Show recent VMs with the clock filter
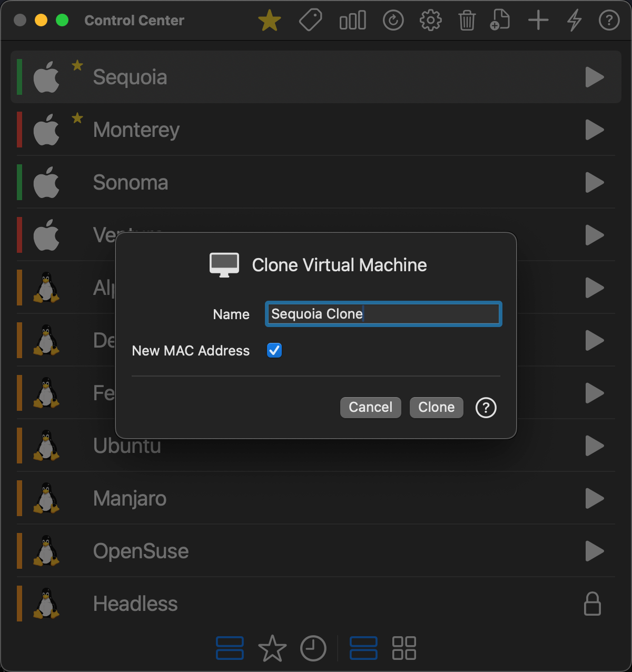Viewport: 632px width, 672px height. (313, 648)
